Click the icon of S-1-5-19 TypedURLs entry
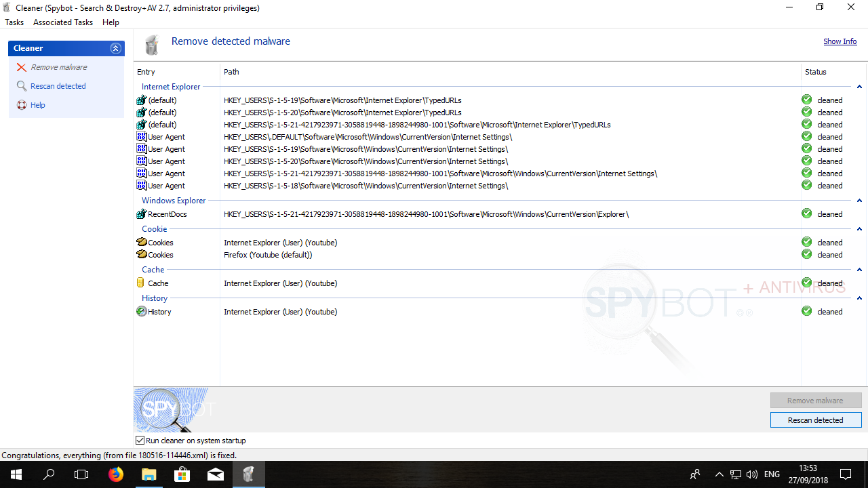Viewport: 868px width, 488px height. 142,100
